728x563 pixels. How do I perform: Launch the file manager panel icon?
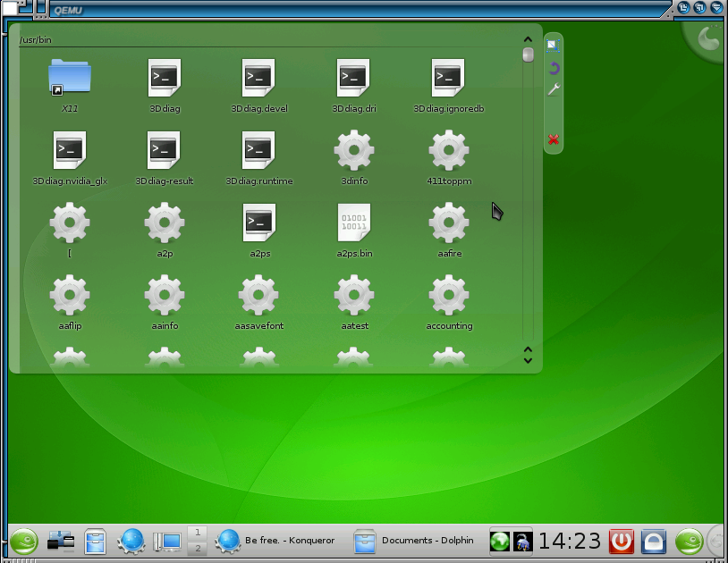pyautogui.click(x=95, y=542)
